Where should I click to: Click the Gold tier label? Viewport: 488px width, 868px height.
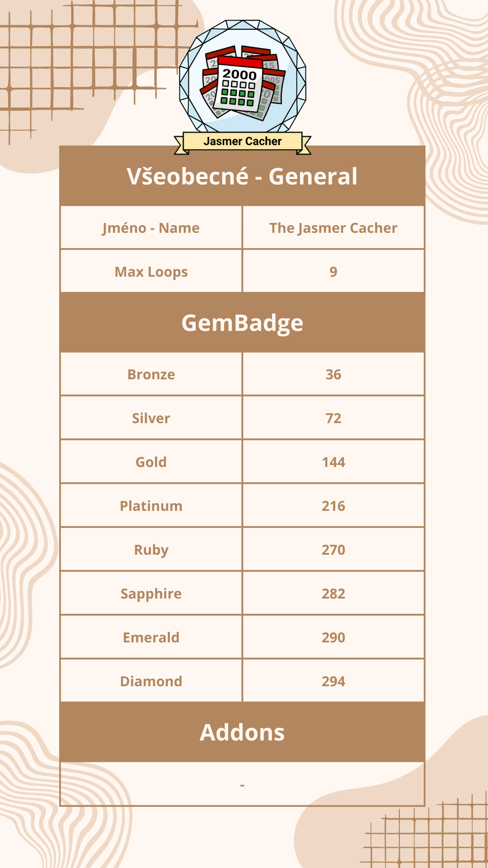151,462
